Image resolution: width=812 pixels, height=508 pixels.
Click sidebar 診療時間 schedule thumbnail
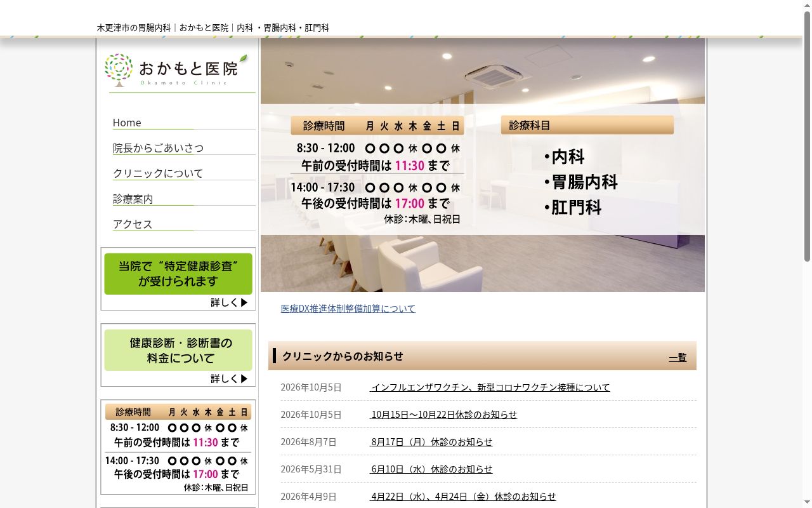[x=178, y=448]
